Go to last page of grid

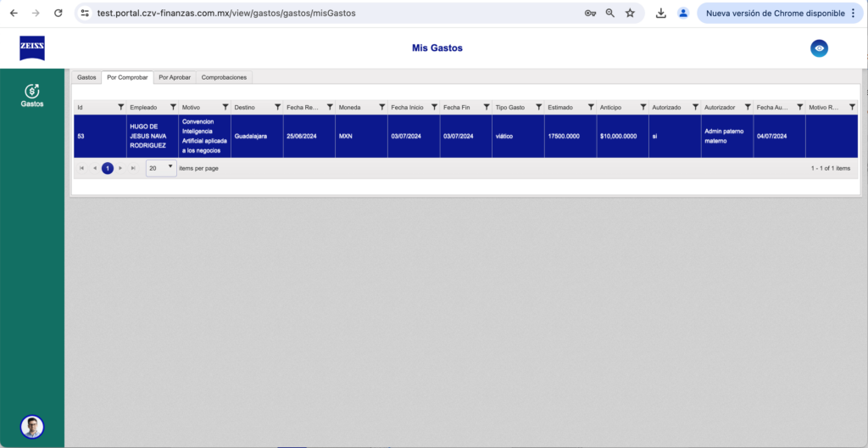tap(133, 168)
